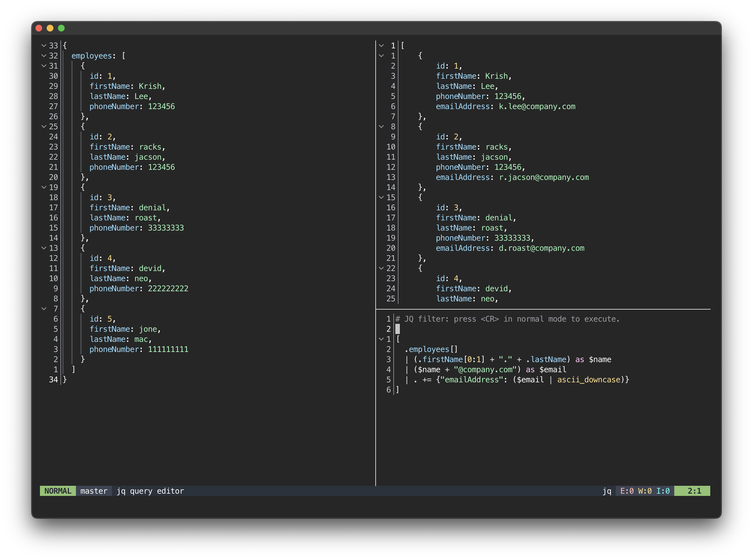Click 'lastName: Lee,' in left pane
The width and height of the screenshot is (753, 560).
(x=120, y=96)
